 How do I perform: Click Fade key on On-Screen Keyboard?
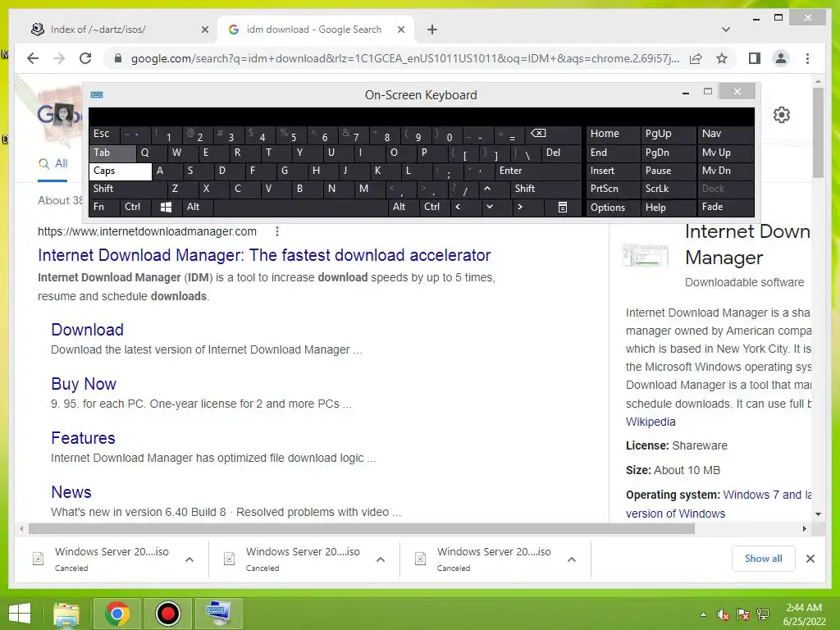point(725,207)
